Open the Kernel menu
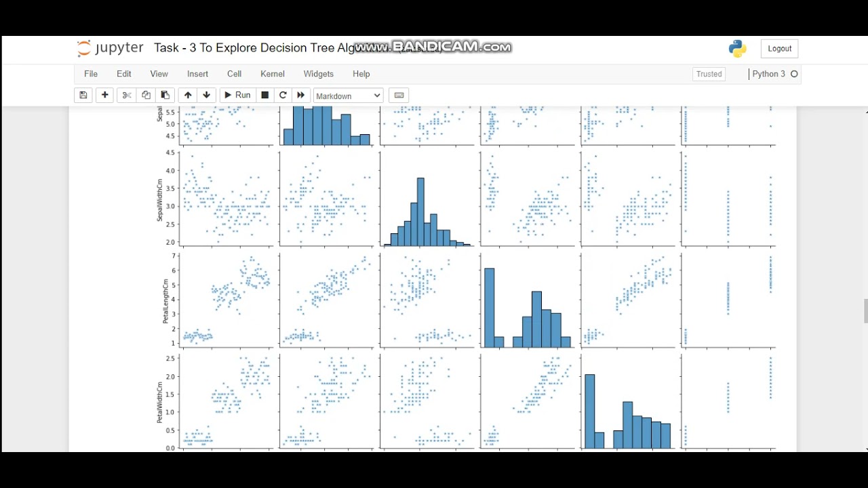This screenshot has width=868, height=488. coord(273,74)
